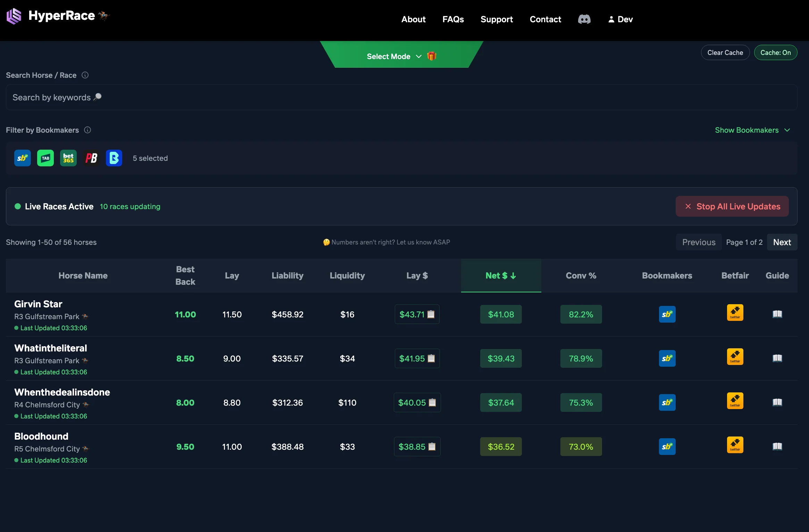Open the Select Mode dropdown
Image resolution: width=809 pixels, height=532 pixels.
click(x=393, y=56)
